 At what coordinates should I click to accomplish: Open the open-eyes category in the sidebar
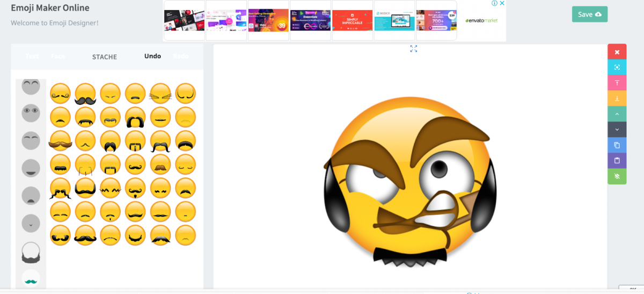pos(31,113)
